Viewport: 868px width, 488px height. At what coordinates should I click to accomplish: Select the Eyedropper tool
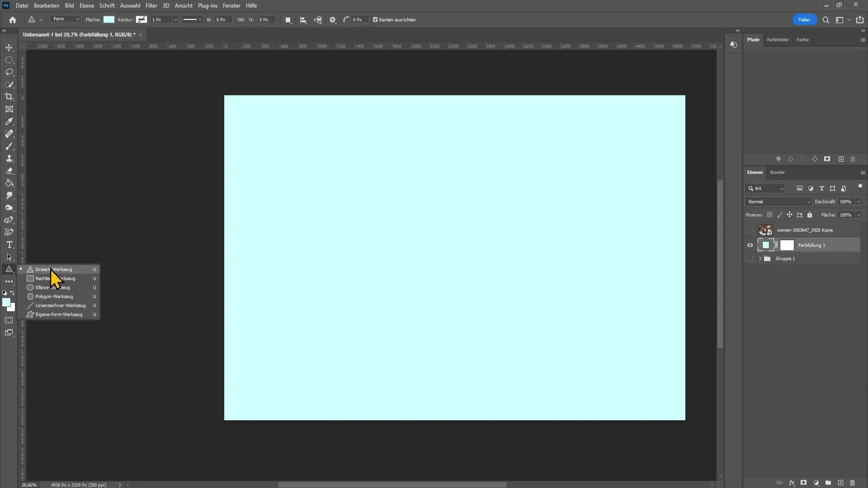9,122
